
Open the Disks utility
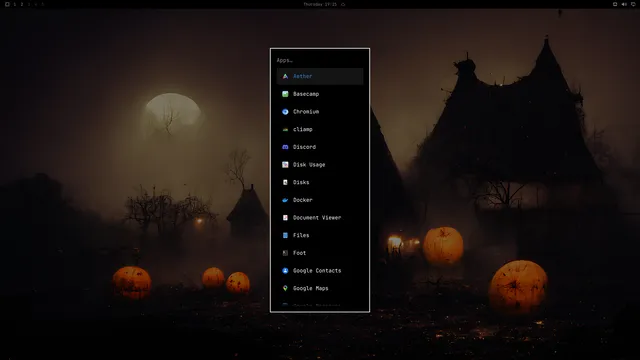320,182
